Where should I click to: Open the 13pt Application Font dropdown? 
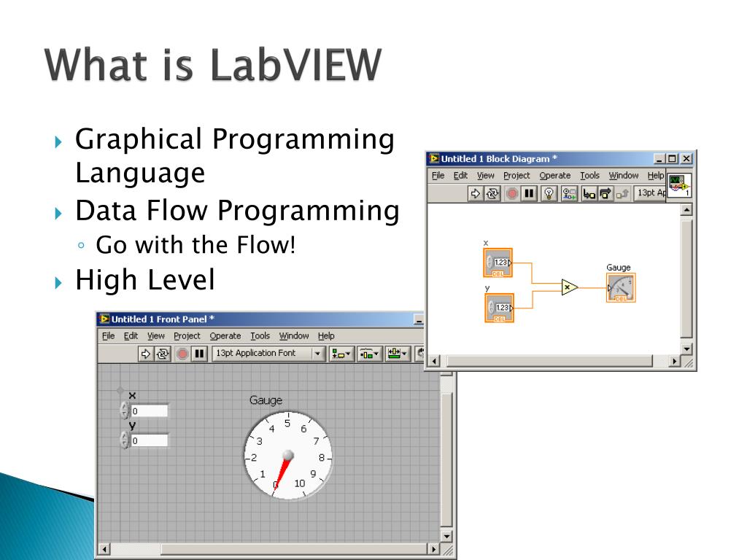[x=268, y=354]
